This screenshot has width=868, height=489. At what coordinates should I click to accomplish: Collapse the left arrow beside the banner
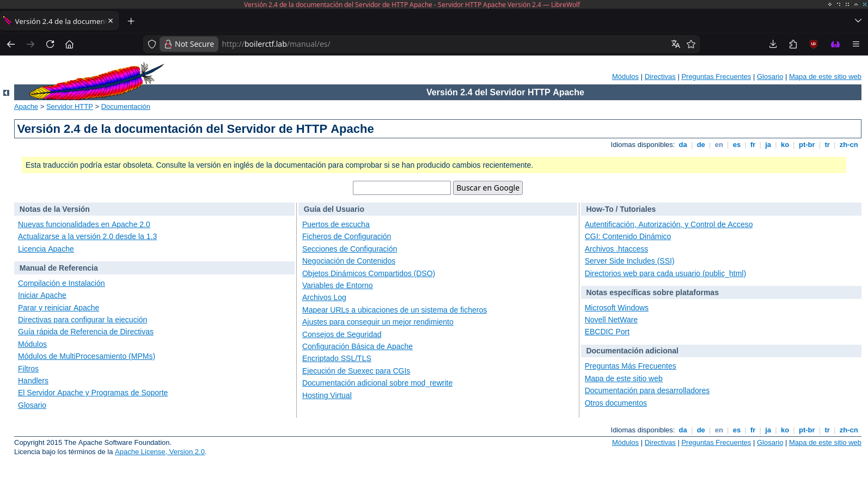(x=6, y=93)
